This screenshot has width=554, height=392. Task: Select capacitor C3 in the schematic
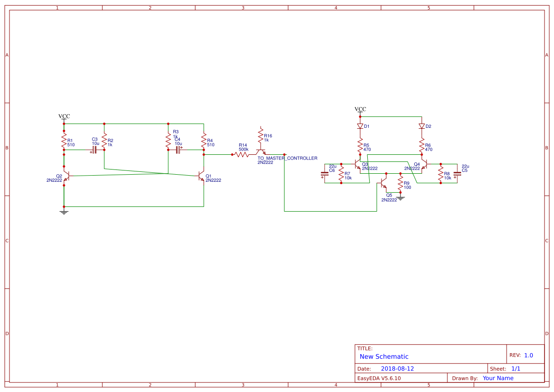click(95, 149)
